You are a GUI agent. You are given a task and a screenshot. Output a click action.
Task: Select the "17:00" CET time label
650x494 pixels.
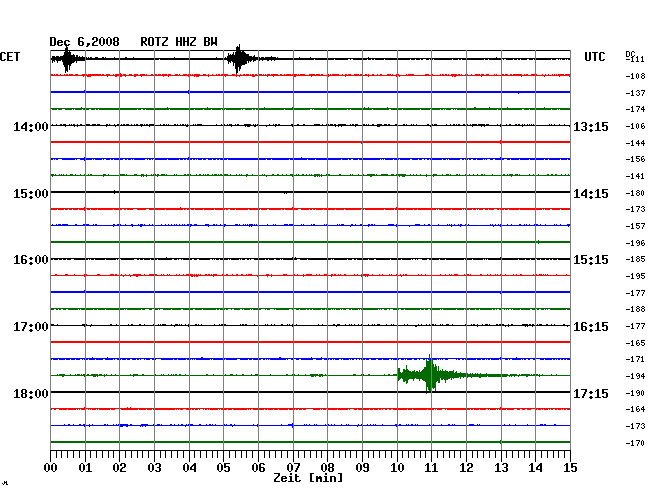click(31, 327)
